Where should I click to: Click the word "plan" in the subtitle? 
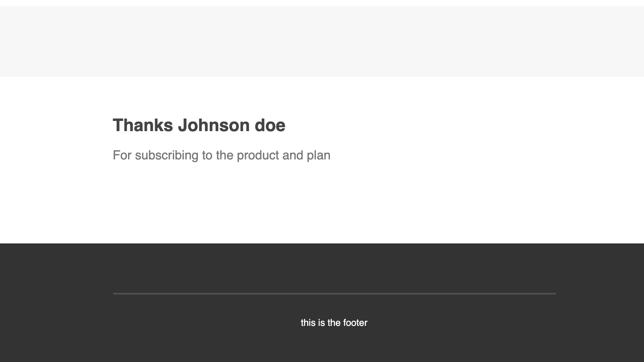point(318,155)
